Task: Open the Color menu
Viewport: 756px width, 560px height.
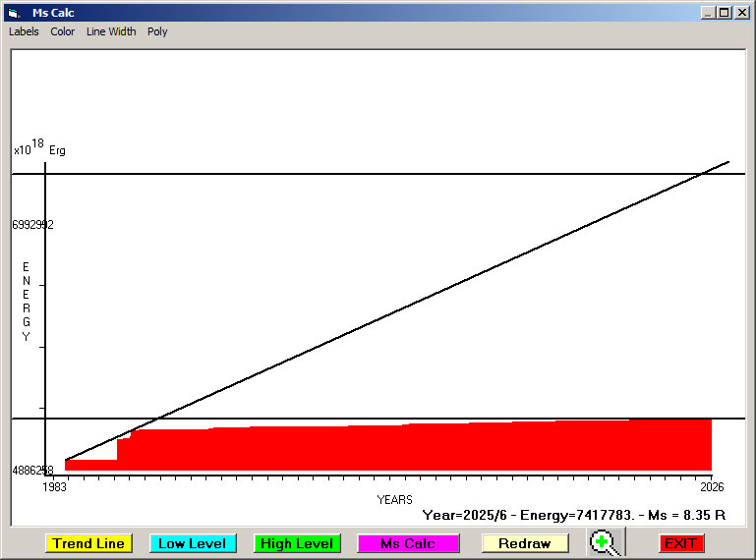Action: click(x=63, y=31)
